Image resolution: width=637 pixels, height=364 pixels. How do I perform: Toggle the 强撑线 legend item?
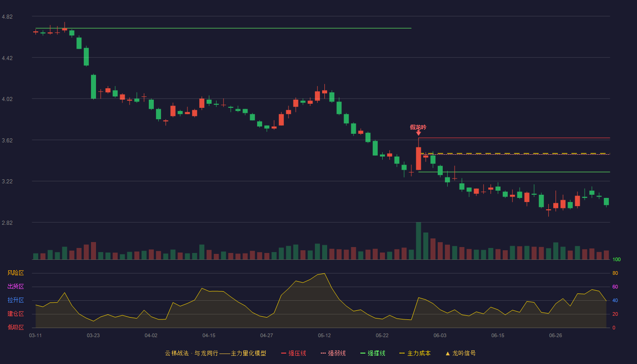tap(373, 353)
